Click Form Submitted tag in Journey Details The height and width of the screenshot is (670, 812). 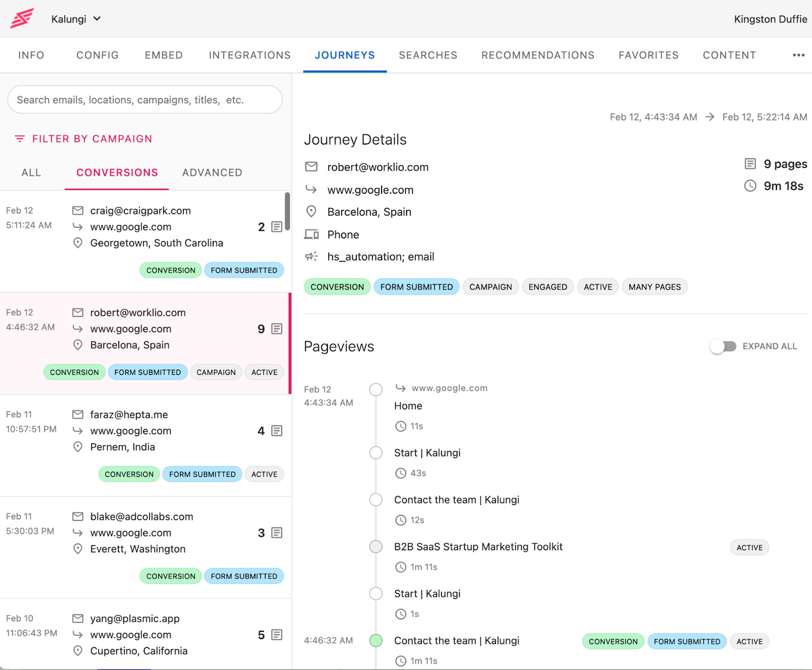[417, 287]
